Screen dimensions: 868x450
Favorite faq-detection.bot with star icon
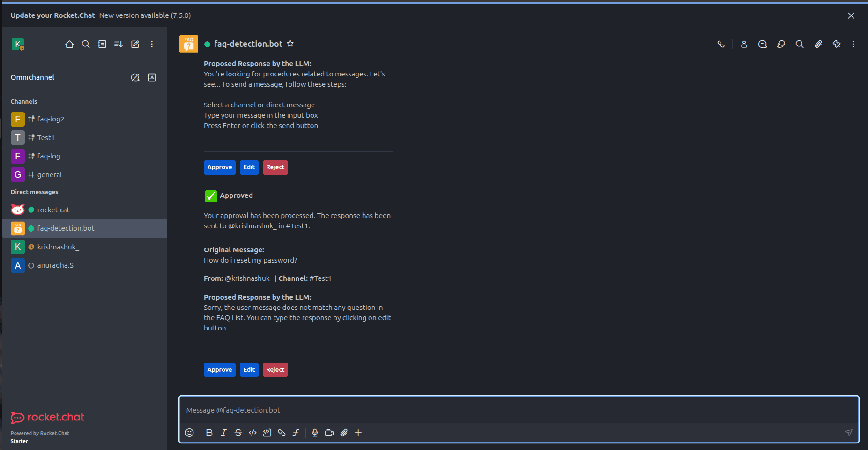(290, 44)
